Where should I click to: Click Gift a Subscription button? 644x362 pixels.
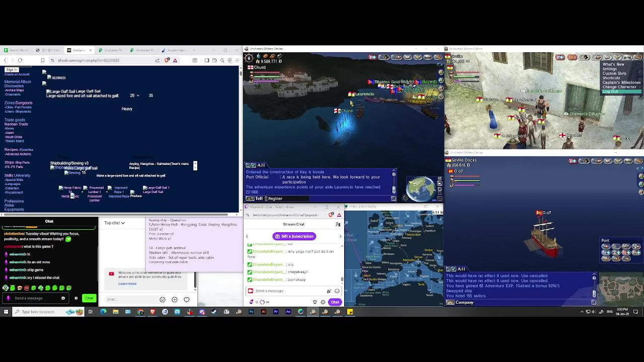[x=294, y=236]
